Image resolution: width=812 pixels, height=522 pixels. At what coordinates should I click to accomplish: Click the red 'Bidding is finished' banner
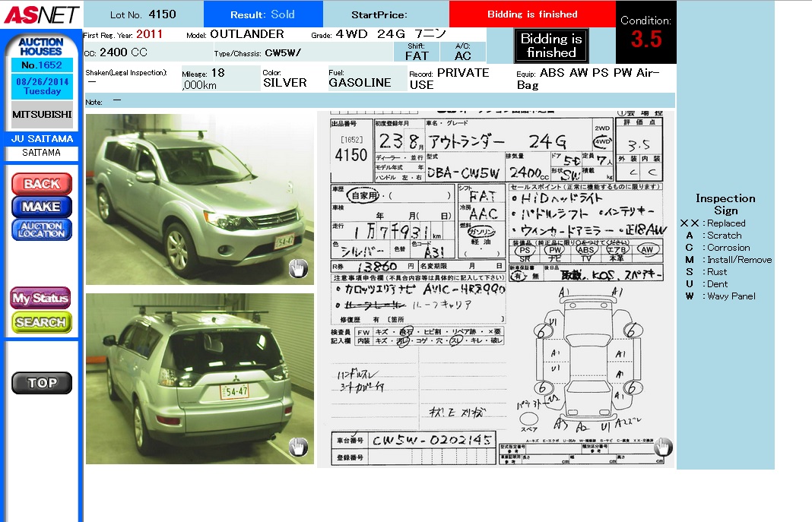pos(531,14)
